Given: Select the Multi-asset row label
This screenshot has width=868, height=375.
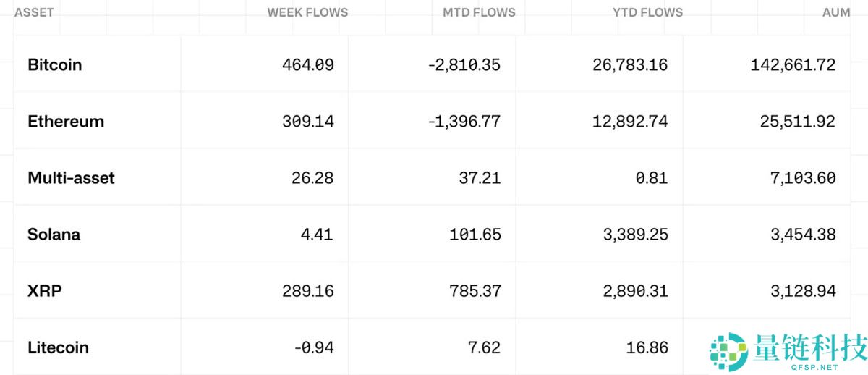Looking at the screenshot, I should click(x=71, y=178).
